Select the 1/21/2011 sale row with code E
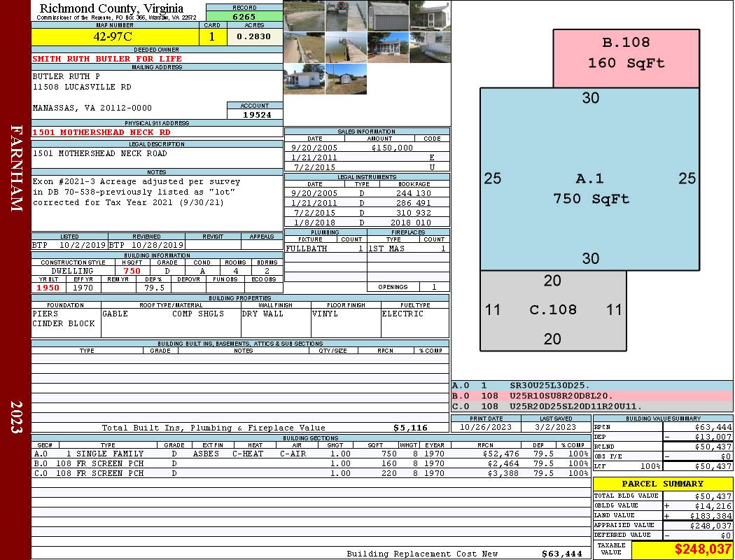This screenshot has width=735, height=560. click(x=367, y=157)
